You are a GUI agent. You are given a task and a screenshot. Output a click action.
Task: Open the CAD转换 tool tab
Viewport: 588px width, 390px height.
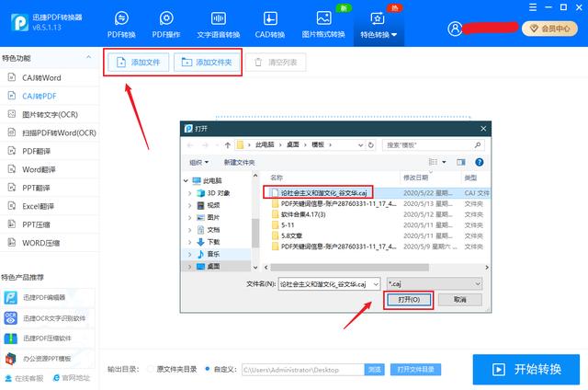click(270, 25)
